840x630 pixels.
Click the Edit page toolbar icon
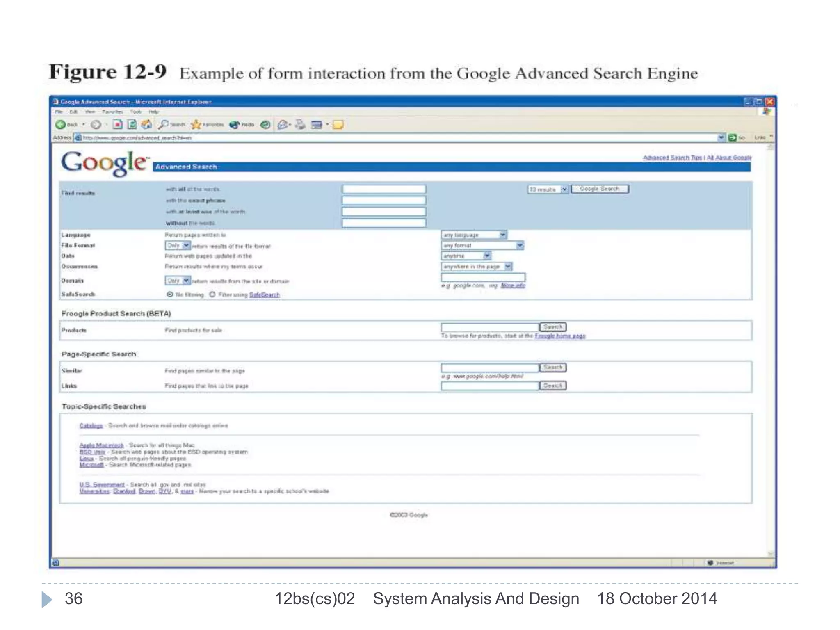pos(317,124)
